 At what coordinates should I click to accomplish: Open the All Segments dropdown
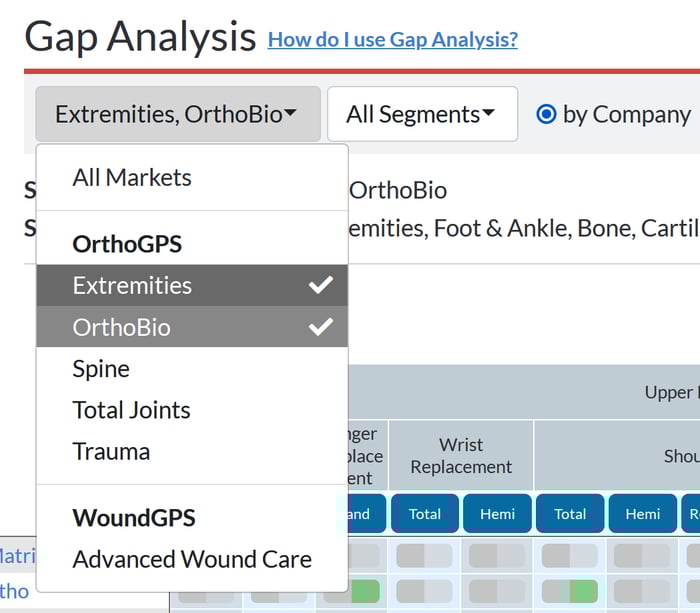tap(422, 114)
